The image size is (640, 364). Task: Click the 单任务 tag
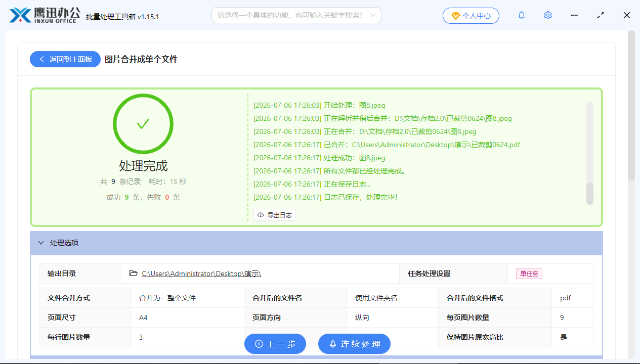point(529,274)
